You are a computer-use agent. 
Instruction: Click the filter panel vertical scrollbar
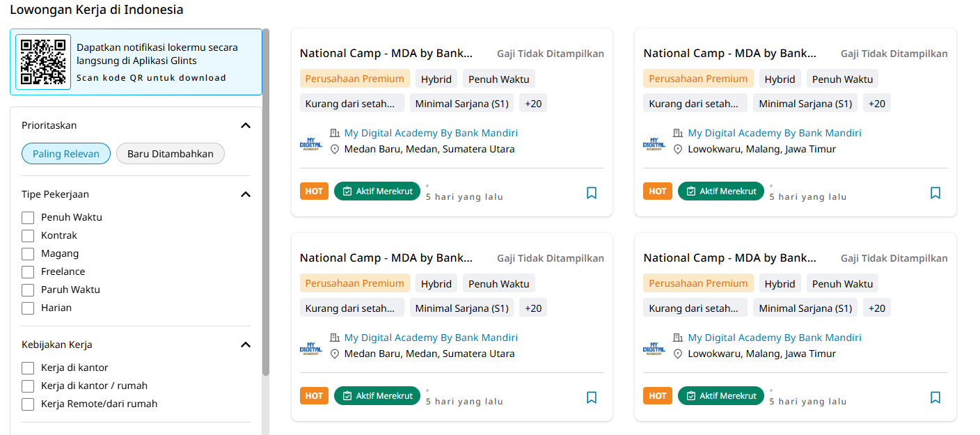(x=265, y=237)
